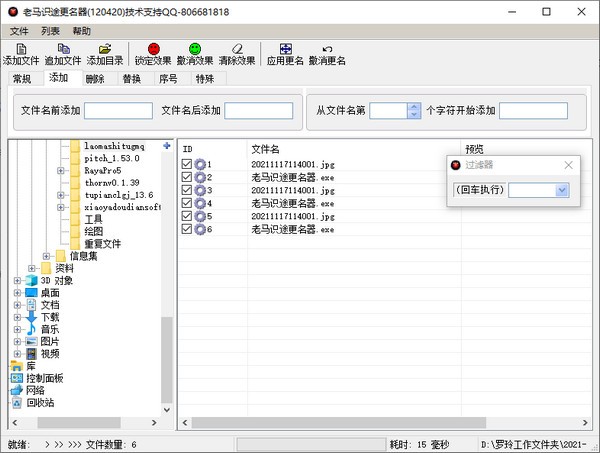Viewport: 600px width, 453px height.
Task: Click the green 撤消效果 undo effect icon
Action: click(x=195, y=49)
